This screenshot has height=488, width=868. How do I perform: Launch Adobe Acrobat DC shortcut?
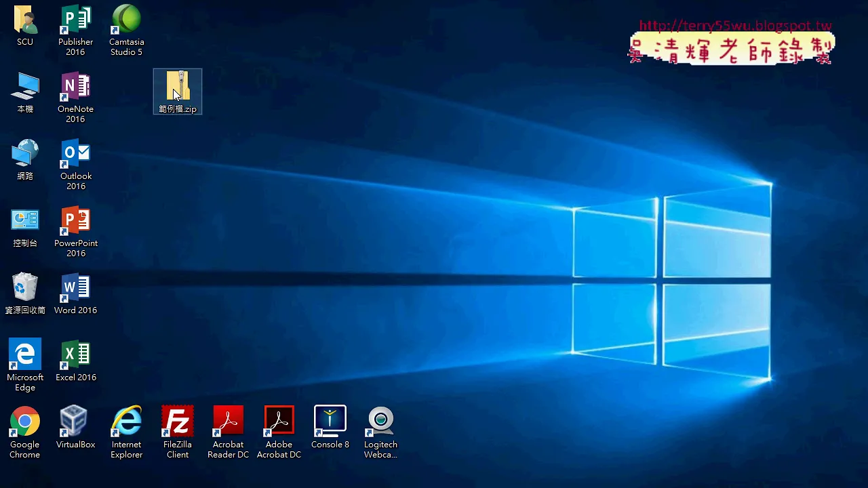pyautogui.click(x=279, y=432)
